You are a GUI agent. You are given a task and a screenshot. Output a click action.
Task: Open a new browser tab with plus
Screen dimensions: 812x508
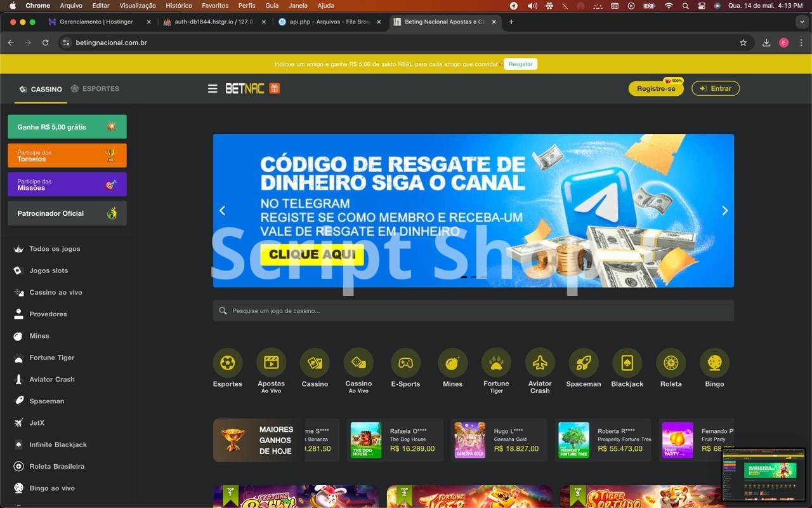coord(511,22)
